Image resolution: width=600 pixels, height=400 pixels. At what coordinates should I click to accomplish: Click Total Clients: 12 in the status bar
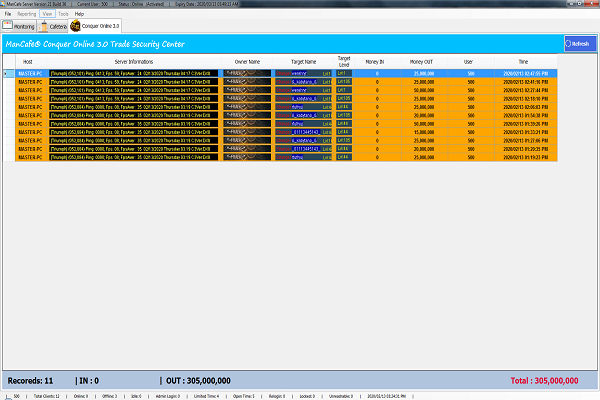pos(47,396)
